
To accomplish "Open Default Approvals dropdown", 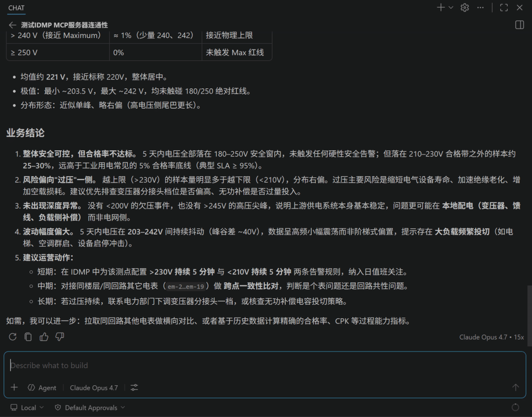I will point(90,408).
